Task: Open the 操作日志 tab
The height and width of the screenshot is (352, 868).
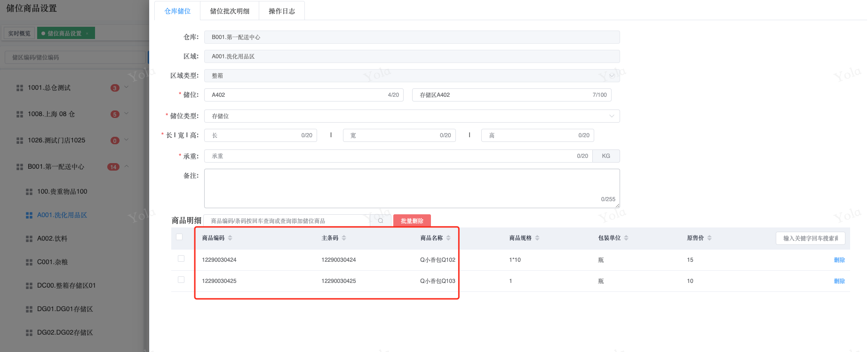Action: (x=282, y=11)
